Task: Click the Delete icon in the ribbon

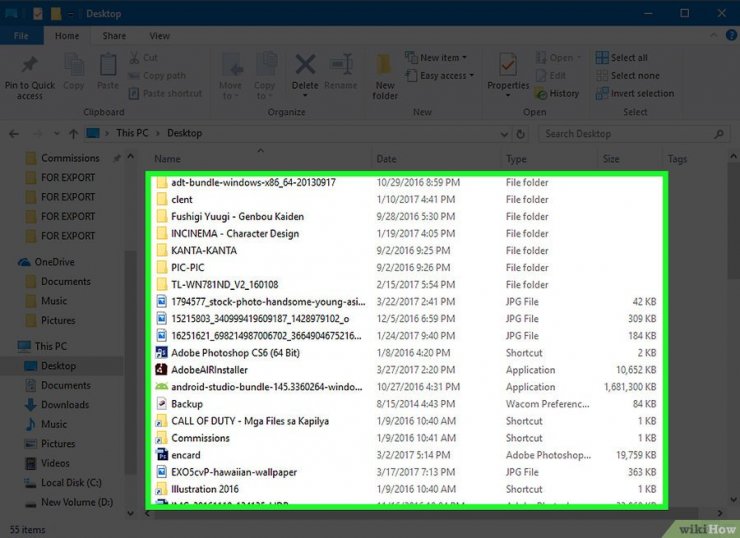Action: [x=305, y=68]
